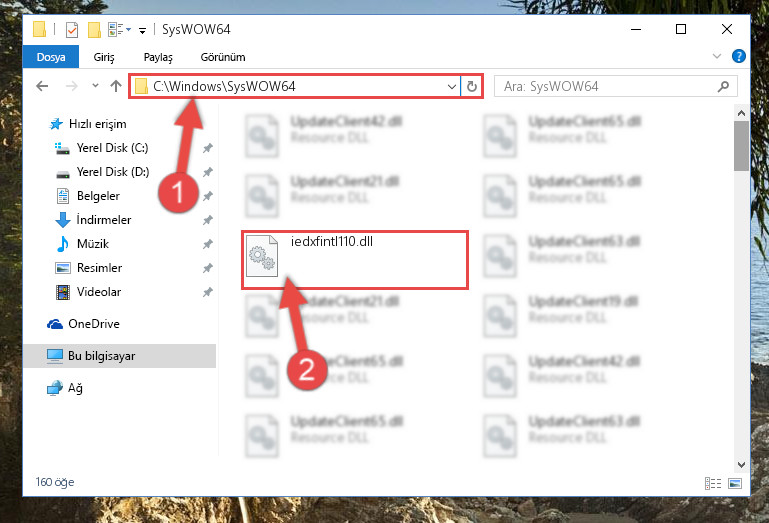
Task: Click the New folder quick-access icon
Action: (94, 30)
